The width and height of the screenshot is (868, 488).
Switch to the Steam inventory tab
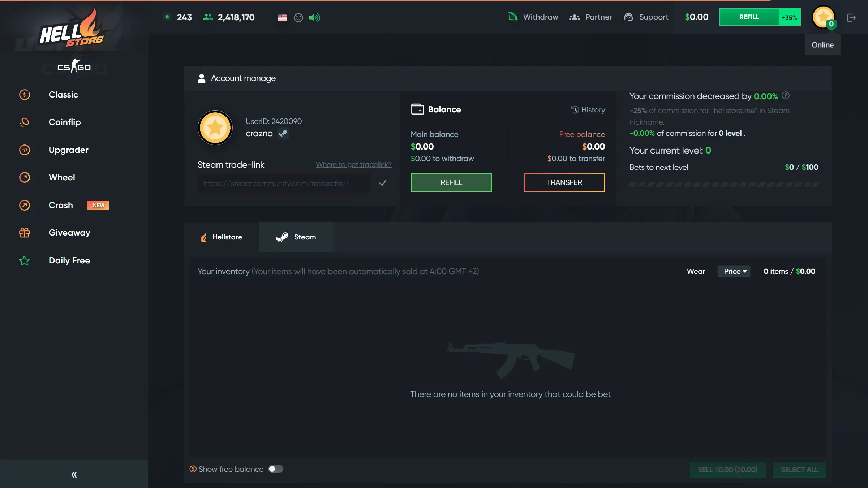pos(296,237)
